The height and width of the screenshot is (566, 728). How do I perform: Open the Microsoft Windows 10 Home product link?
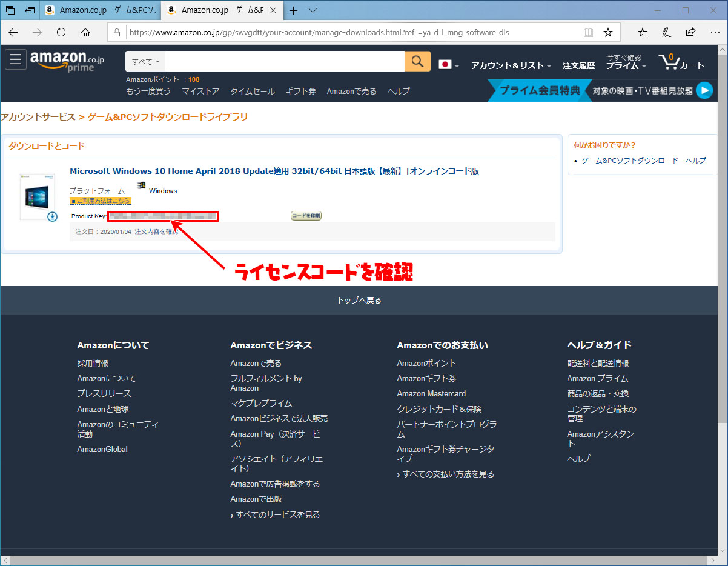coord(274,171)
